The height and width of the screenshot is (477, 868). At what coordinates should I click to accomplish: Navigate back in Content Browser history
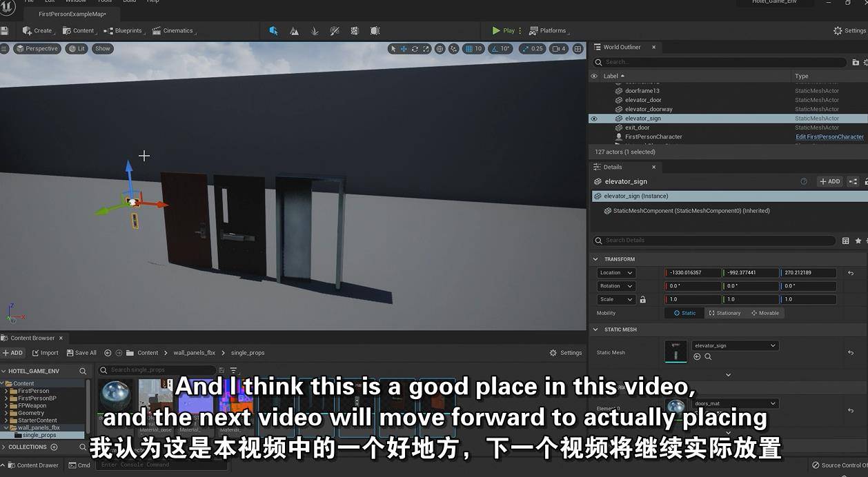(108, 352)
